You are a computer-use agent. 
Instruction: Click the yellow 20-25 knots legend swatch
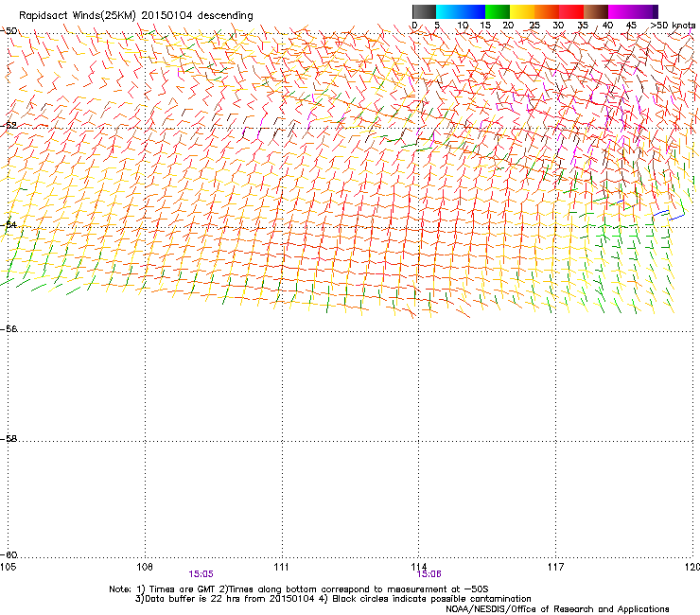click(522, 11)
